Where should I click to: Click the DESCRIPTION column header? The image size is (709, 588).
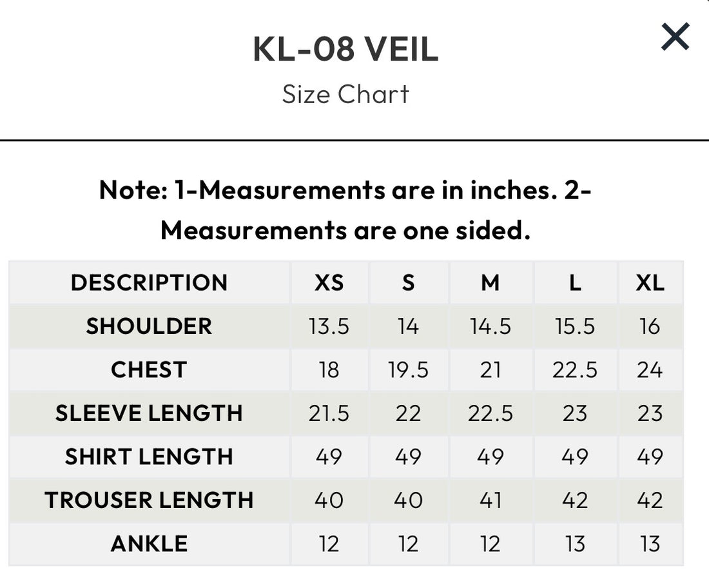pyautogui.click(x=148, y=282)
